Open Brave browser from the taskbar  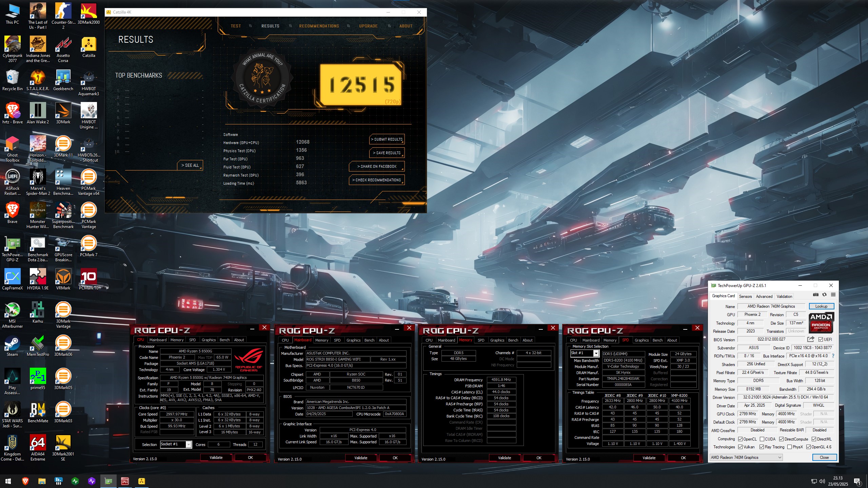click(x=25, y=481)
